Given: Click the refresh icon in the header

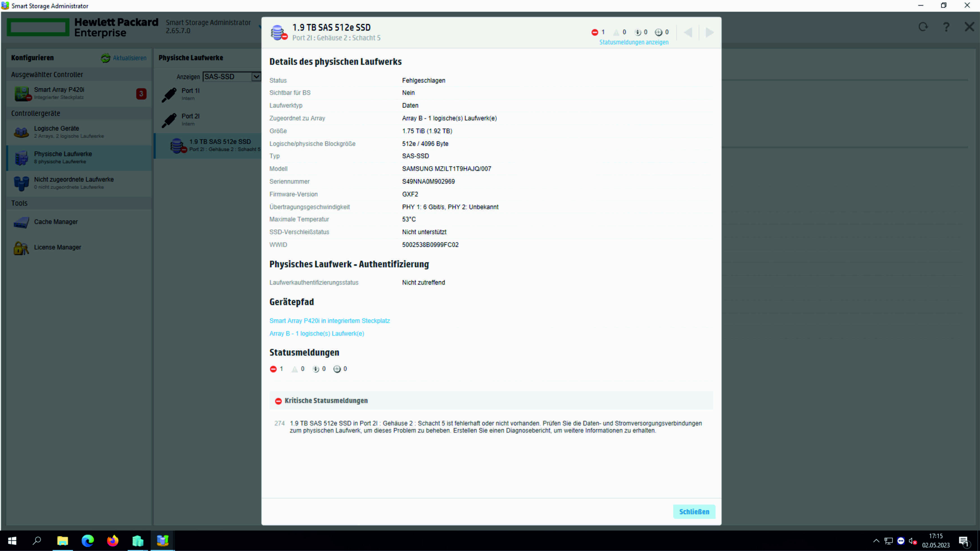Looking at the screenshot, I should (x=923, y=27).
